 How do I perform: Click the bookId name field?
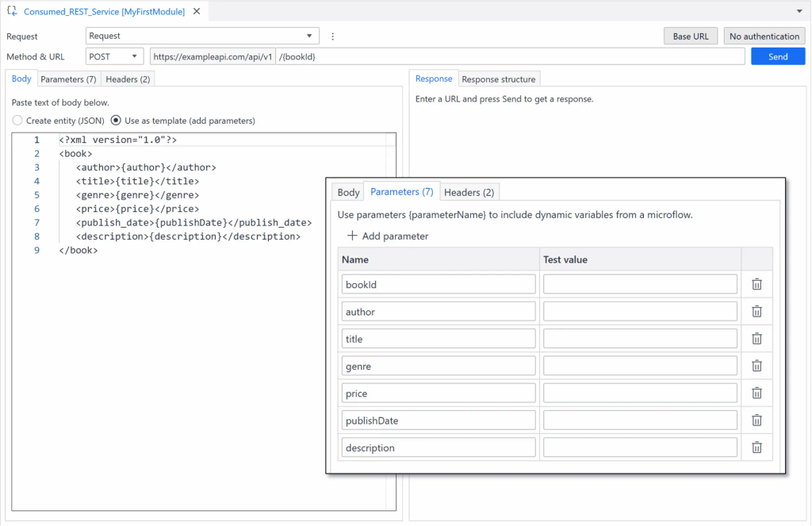coord(439,285)
